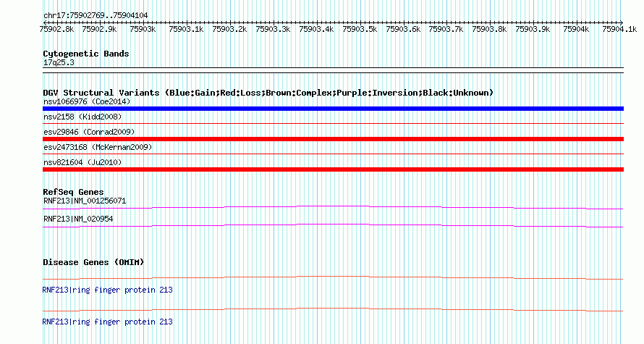The image size is (644, 344).
Task: Click the 17q25.3 band label
Action: tap(59, 63)
